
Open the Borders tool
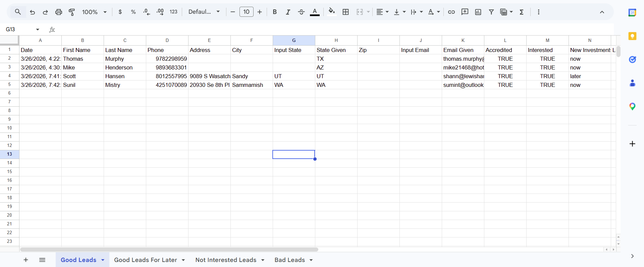coord(346,12)
